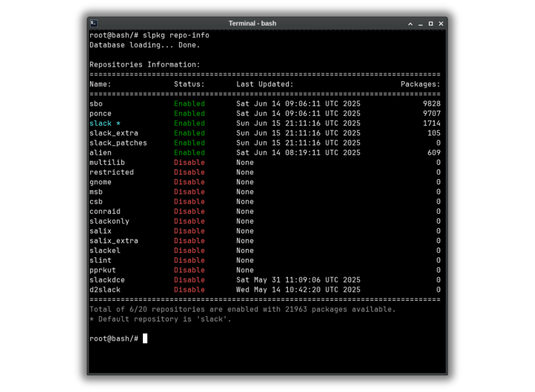Click the 'Terminal - bash' window title
The width and height of the screenshot is (535, 392).
(x=252, y=24)
